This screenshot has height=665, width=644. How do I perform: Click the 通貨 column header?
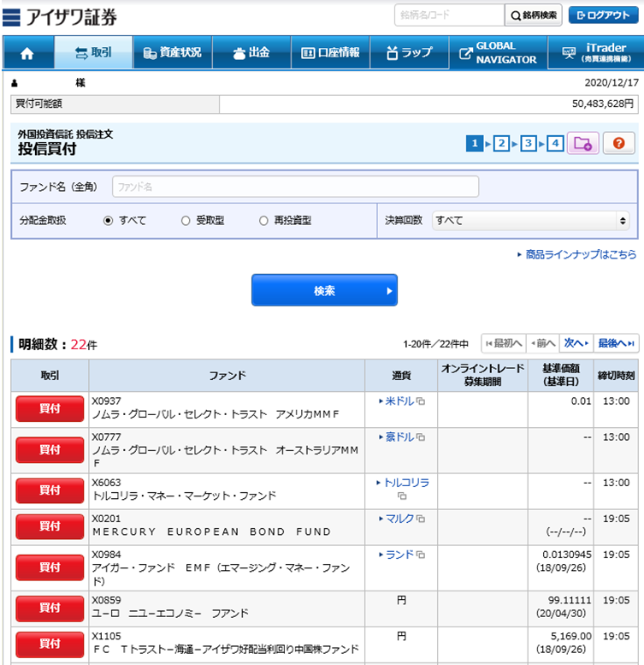coord(401,376)
